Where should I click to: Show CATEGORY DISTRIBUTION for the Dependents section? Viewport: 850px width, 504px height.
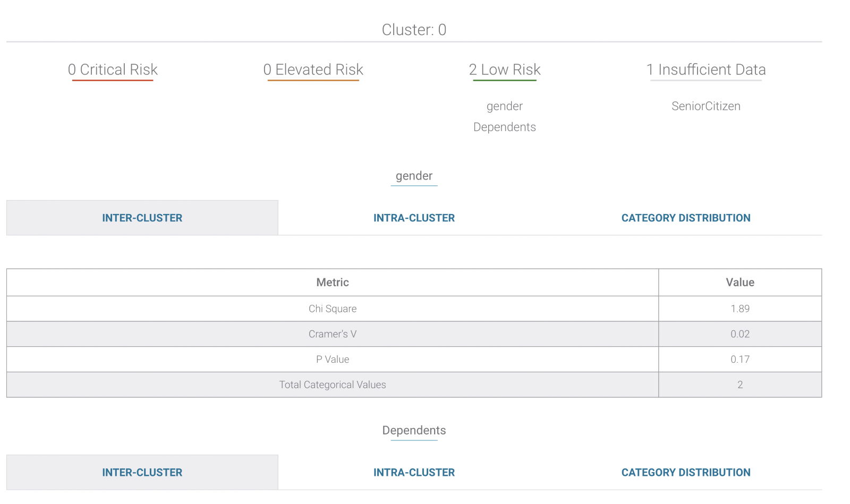[685, 472]
